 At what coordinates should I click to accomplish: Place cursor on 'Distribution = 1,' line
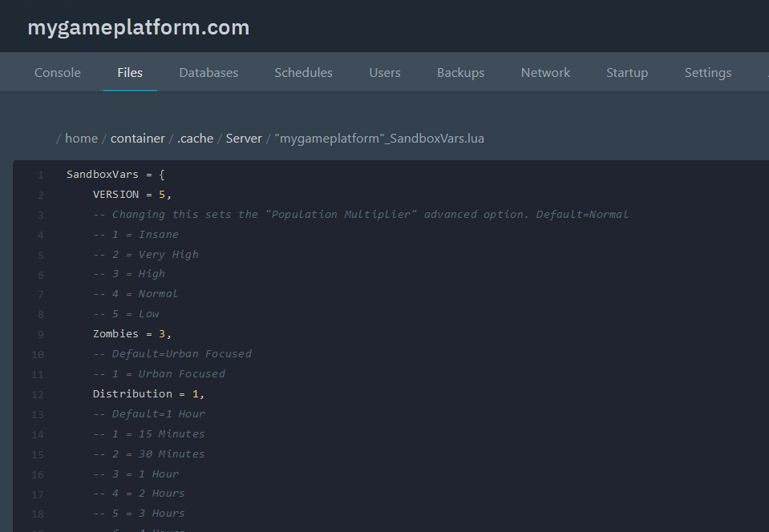point(148,394)
